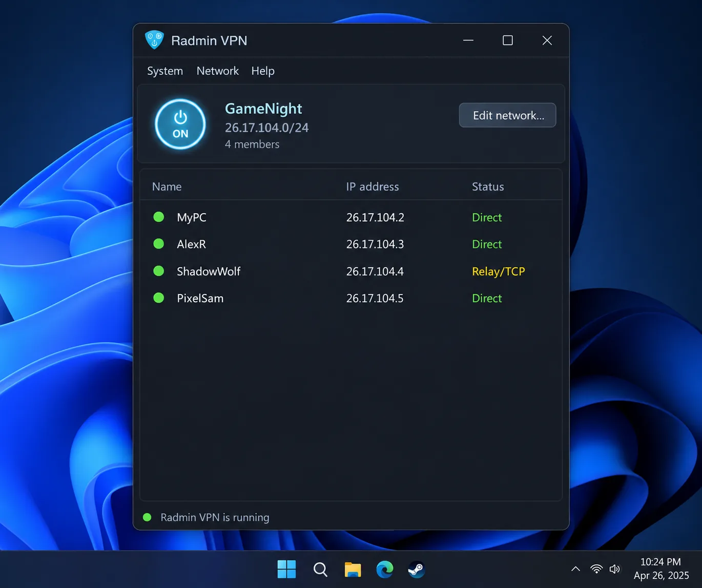Select the PixelSam member name
This screenshot has height=588, width=702.
tap(200, 298)
